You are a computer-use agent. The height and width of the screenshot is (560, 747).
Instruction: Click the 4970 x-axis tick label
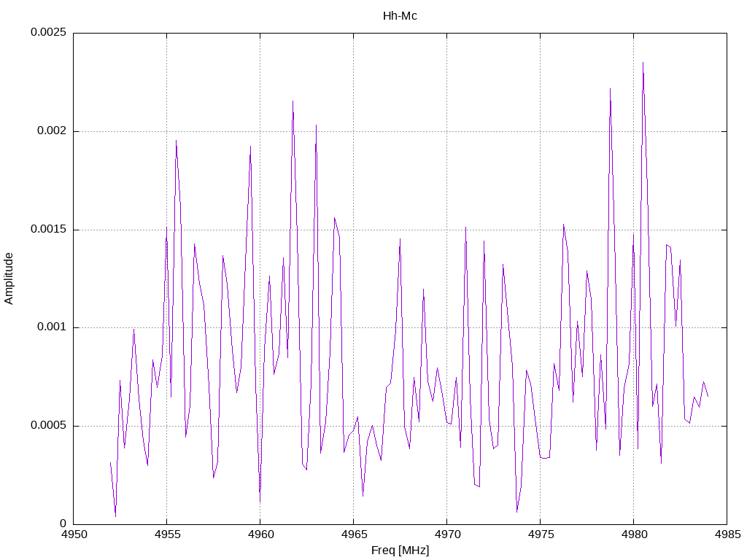tap(447, 534)
